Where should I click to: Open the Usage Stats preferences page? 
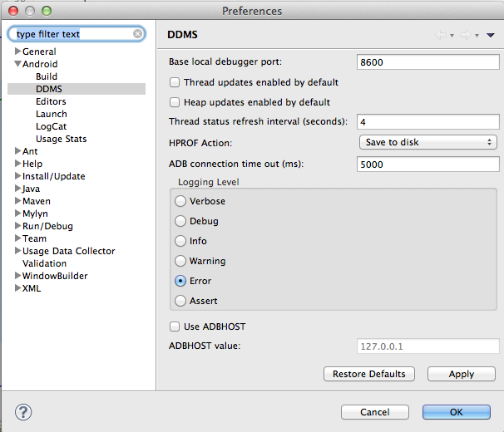tap(61, 139)
